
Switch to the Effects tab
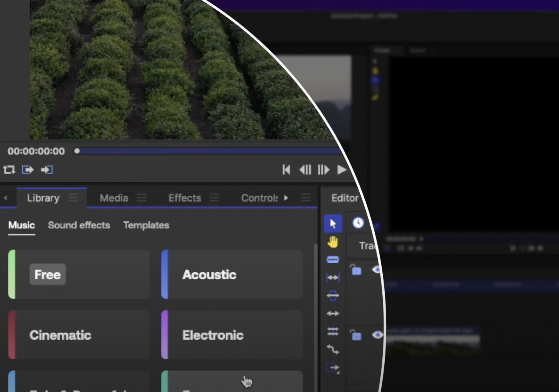(184, 198)
